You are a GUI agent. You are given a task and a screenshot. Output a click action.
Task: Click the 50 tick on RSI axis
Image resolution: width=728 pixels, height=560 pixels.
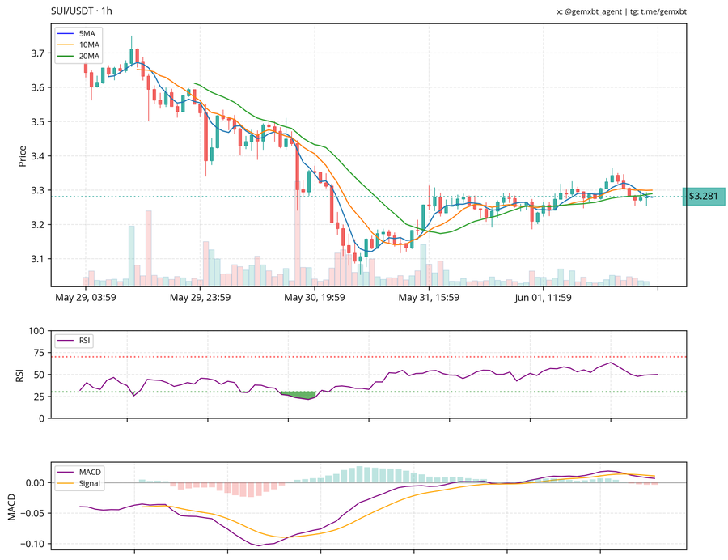pyautogui.click(x=39, y=375)
